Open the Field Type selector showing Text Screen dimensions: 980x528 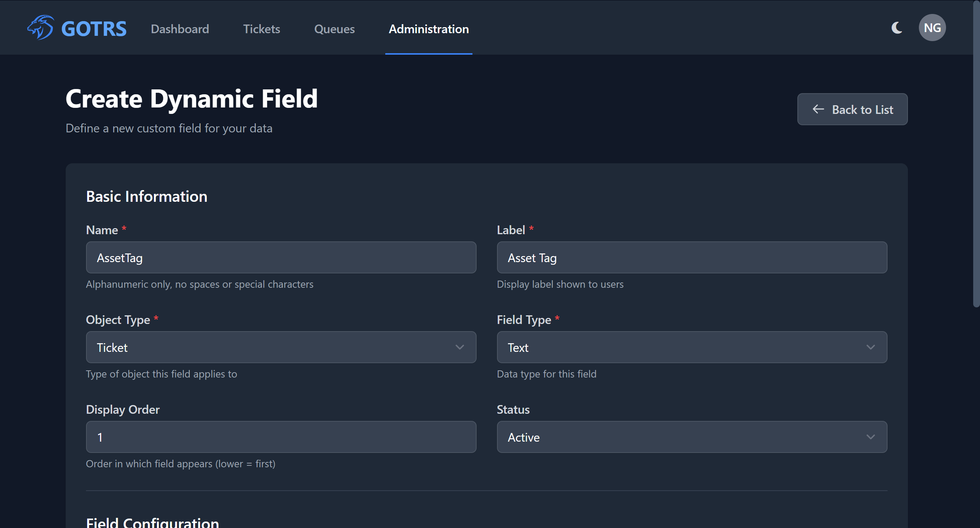point(692,347)
